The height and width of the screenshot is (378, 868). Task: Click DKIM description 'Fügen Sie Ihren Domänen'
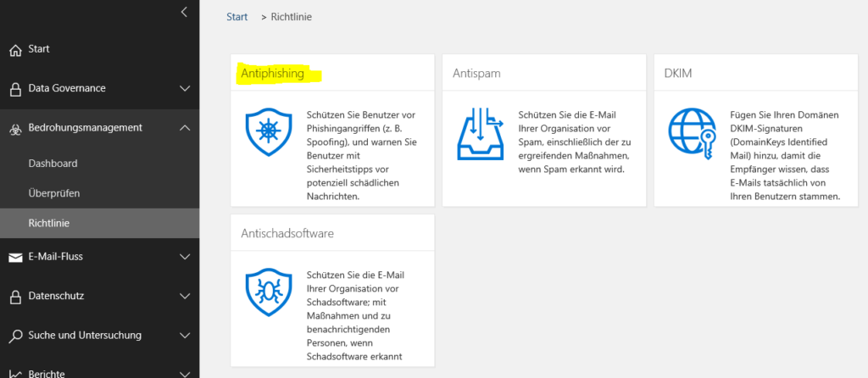pyautogui.click(x=784, y=115)
